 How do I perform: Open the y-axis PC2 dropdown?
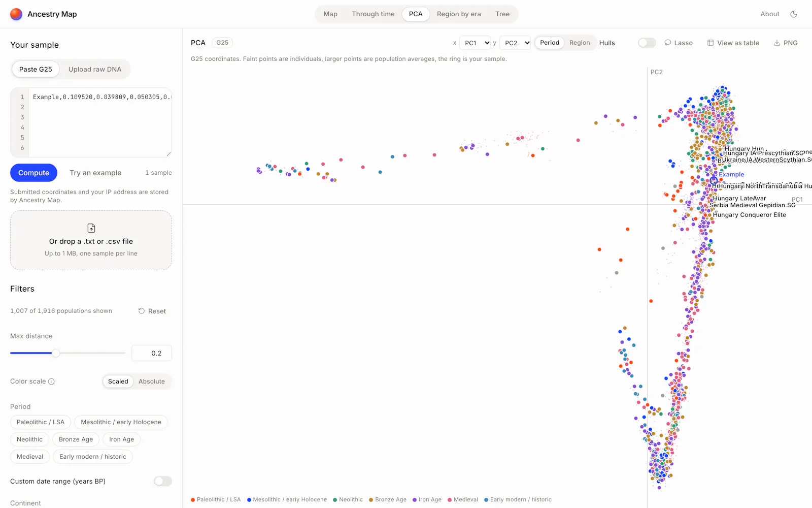(x=516, y=43)
